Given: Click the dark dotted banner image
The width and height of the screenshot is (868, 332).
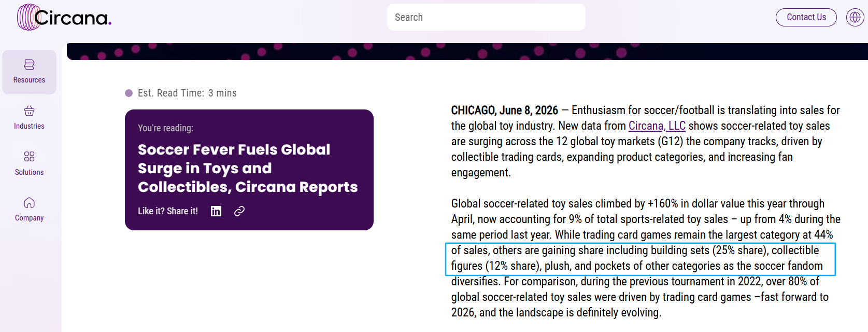Looking at the screenshot, I should 467,51.
